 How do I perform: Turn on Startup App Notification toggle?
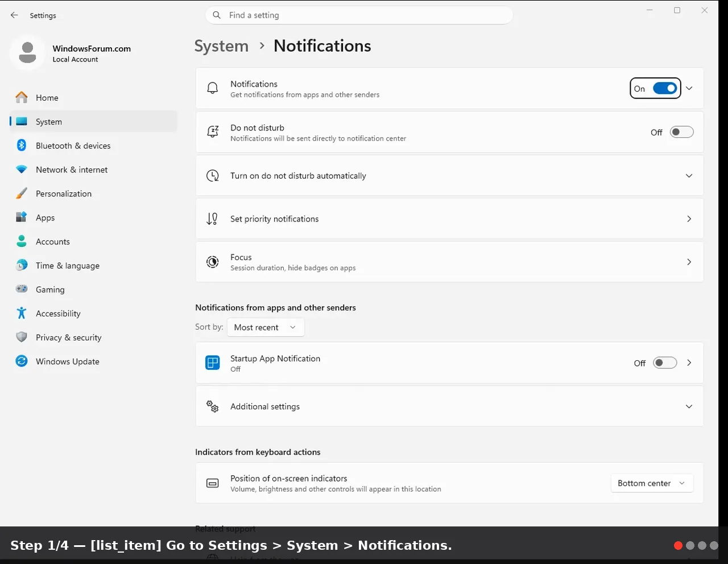pyautogui.click(x=665, y=363)
